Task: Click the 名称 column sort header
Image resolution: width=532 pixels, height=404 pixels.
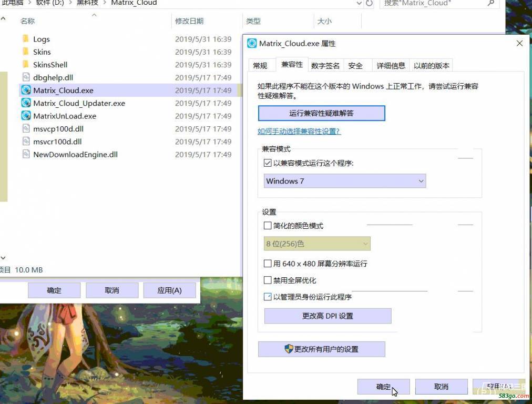Action: (x=27, y=21)
